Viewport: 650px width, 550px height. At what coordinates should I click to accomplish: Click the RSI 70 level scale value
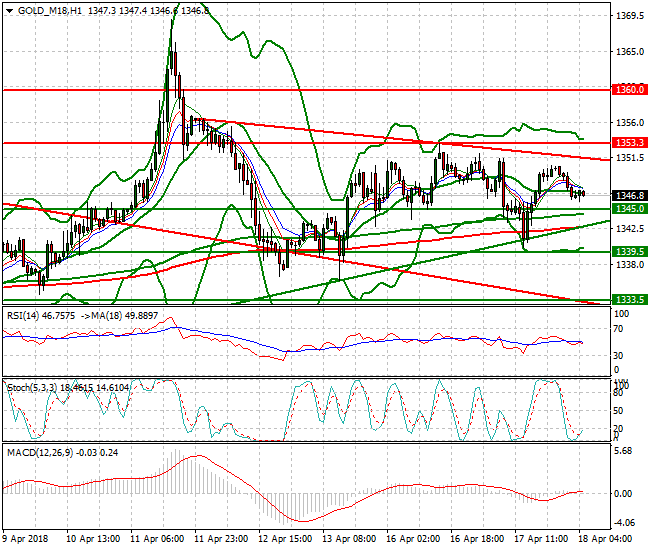point(618,329)
